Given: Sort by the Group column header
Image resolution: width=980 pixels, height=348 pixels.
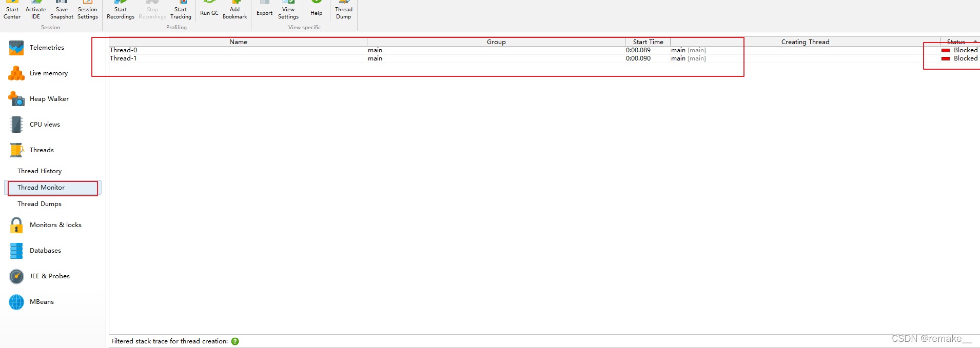Looking at the screenshot, I should (496, 42).
